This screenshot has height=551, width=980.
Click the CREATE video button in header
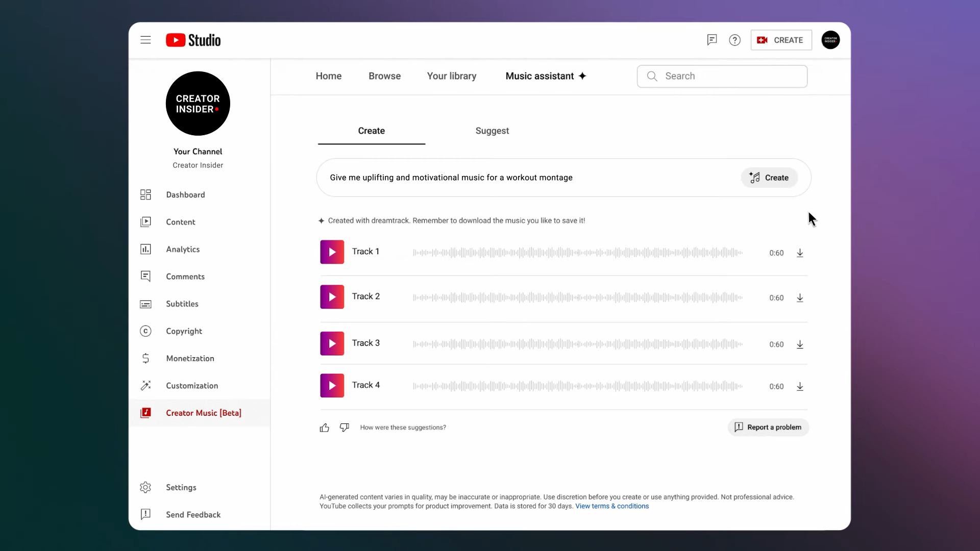781,40
